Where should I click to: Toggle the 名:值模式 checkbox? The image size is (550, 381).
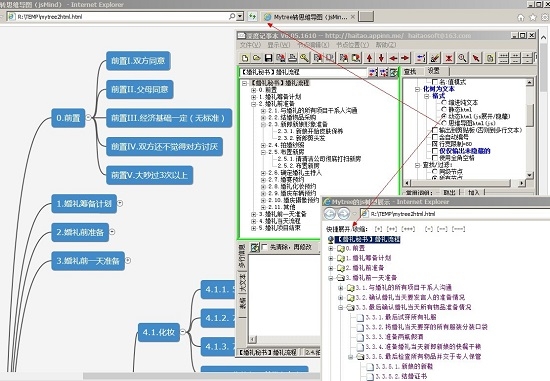[x=435, y=82]
